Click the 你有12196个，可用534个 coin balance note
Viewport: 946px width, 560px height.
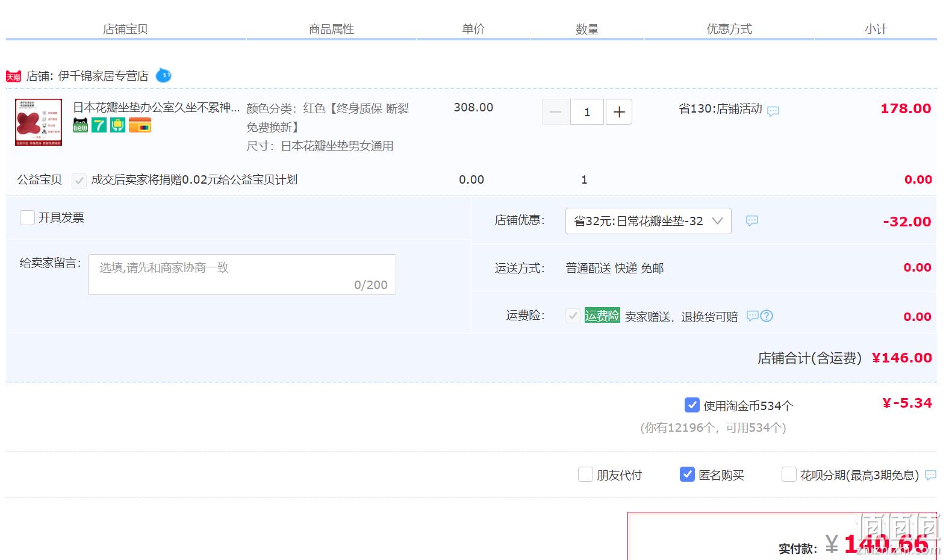[713, 428]
